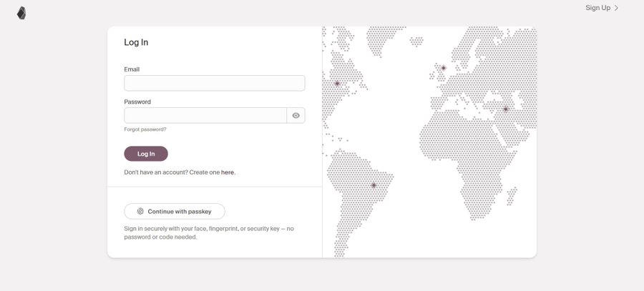Open the Forgot password? link
Screen dimensions: 644x291
[x=145, y=129]
